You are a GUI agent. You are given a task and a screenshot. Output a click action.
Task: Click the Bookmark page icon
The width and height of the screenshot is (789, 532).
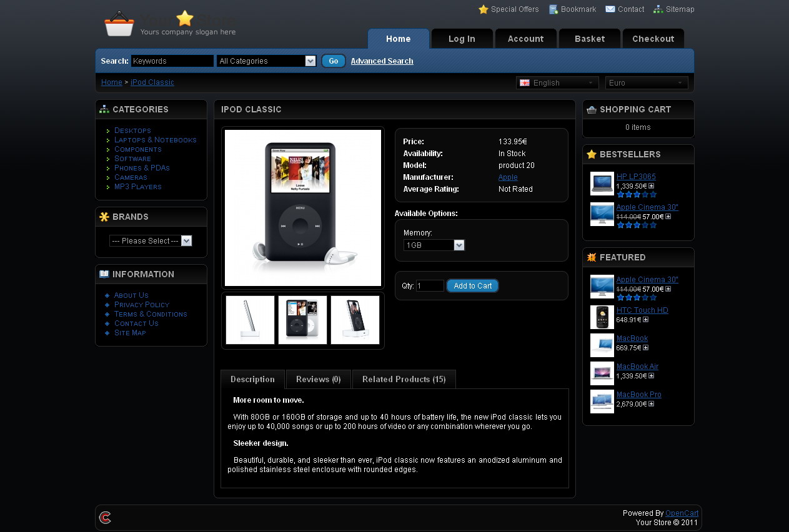pos(553,9)
